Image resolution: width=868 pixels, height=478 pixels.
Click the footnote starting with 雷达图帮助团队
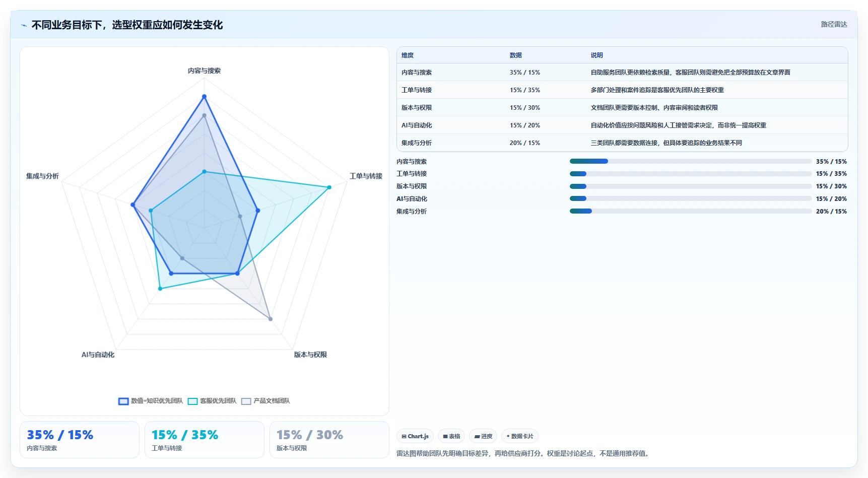[x=524, y=453]
